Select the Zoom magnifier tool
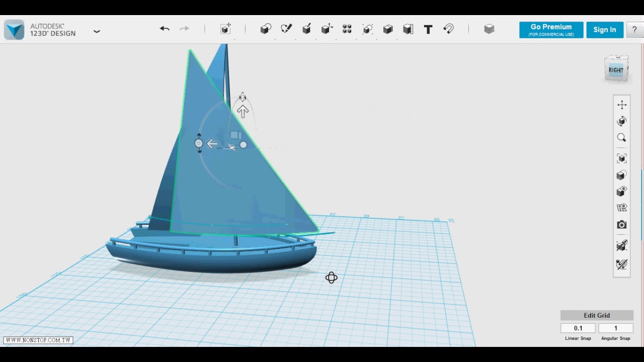 click(622, 138)
